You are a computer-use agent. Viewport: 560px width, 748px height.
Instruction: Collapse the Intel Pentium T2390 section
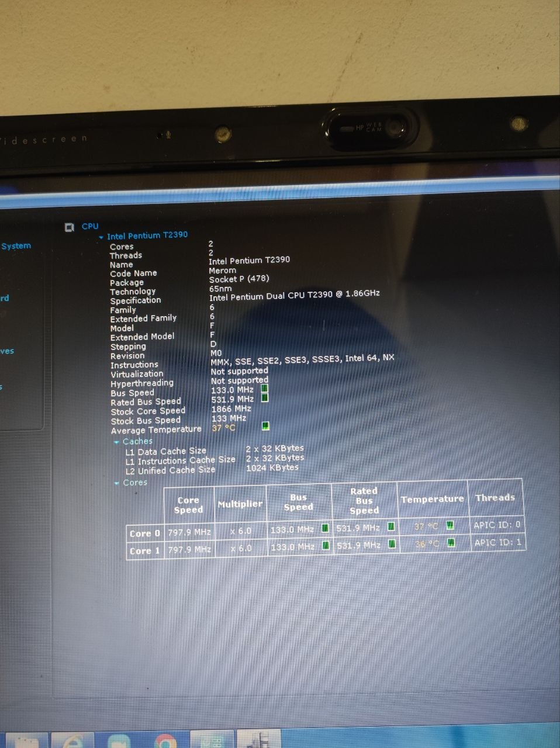pyautogui.click(x=101, y=237)
